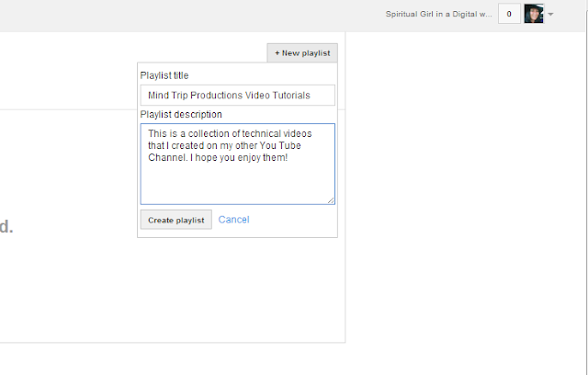Image resolution: width=588 pixels, height=375 pixels.
Task: Click blank area below the description text
Action: coord(238,184)
